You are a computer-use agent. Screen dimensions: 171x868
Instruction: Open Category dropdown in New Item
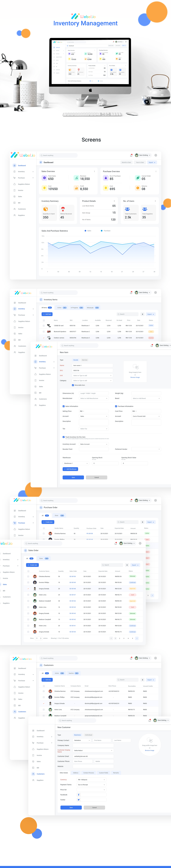pos(92,380)
